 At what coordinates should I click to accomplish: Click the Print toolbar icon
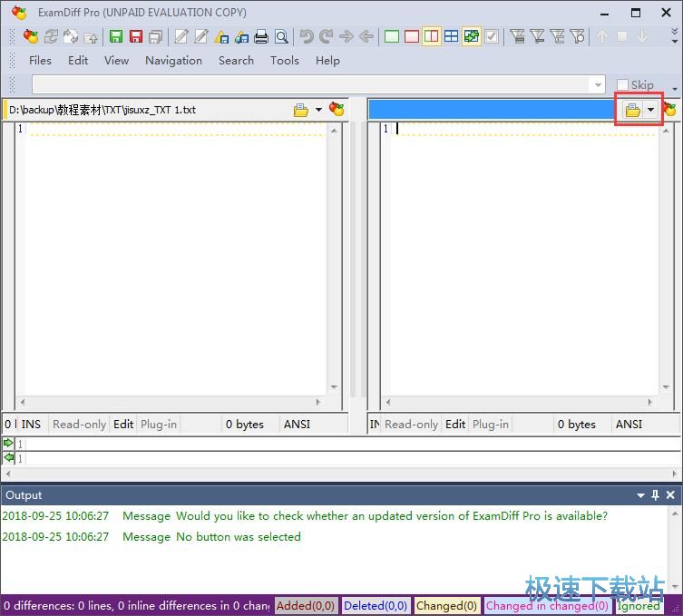pos(261,36)
